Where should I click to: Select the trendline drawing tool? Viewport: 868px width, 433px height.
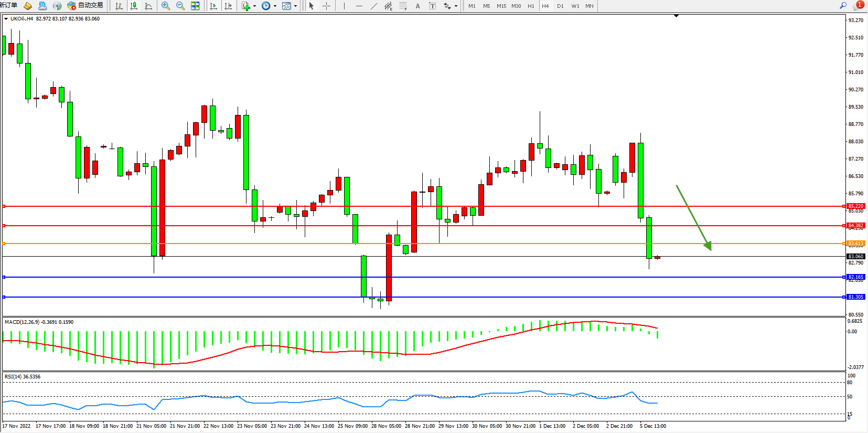click(x=373, y=6)
